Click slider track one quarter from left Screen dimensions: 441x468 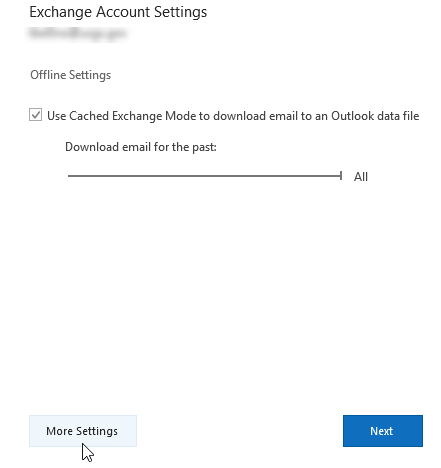136,176
